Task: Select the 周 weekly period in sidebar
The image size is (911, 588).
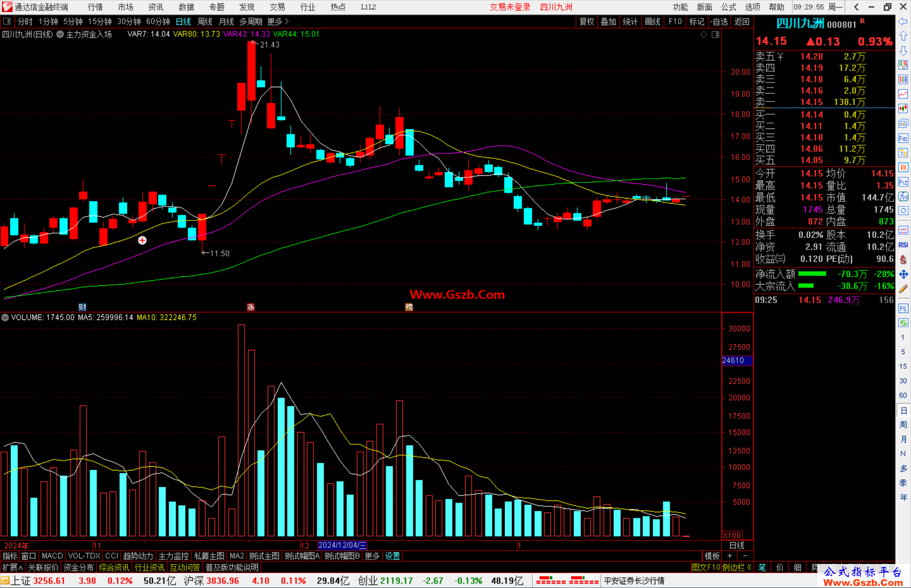Action: pyautogui.click(x=903, y=425)
